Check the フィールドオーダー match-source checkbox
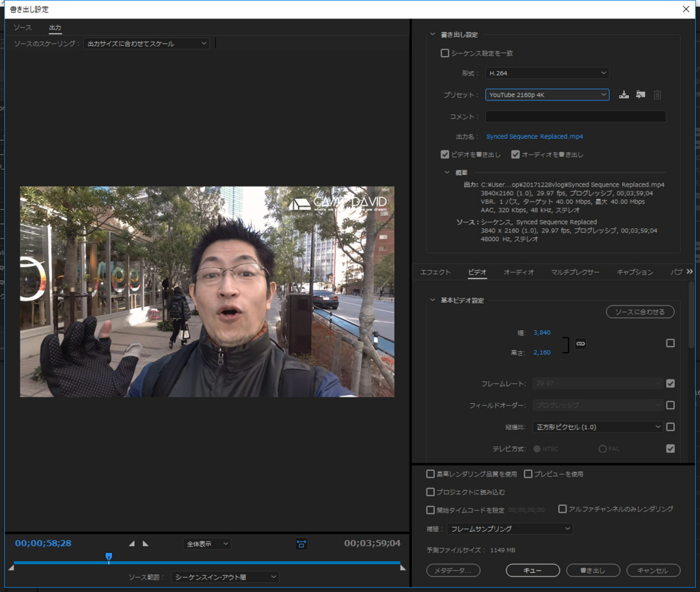Image resolution: width=700 pixels, height=592 pixels. [670, 405]
